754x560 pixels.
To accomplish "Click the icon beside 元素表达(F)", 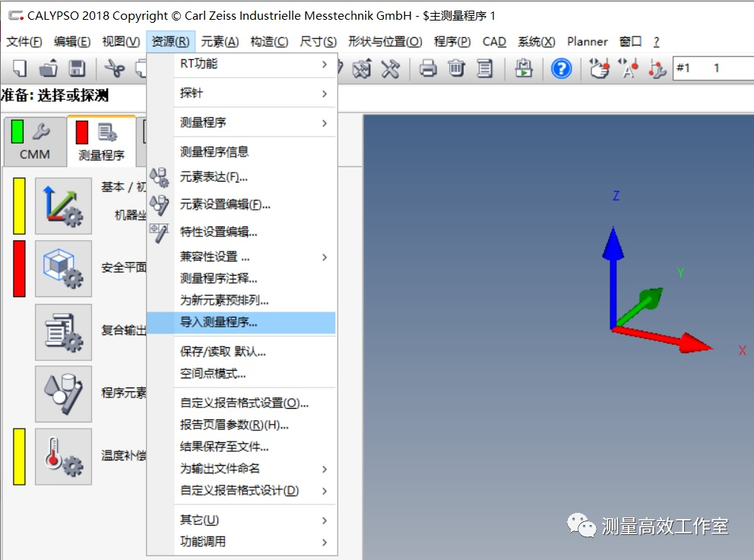I will pos(159,177).
